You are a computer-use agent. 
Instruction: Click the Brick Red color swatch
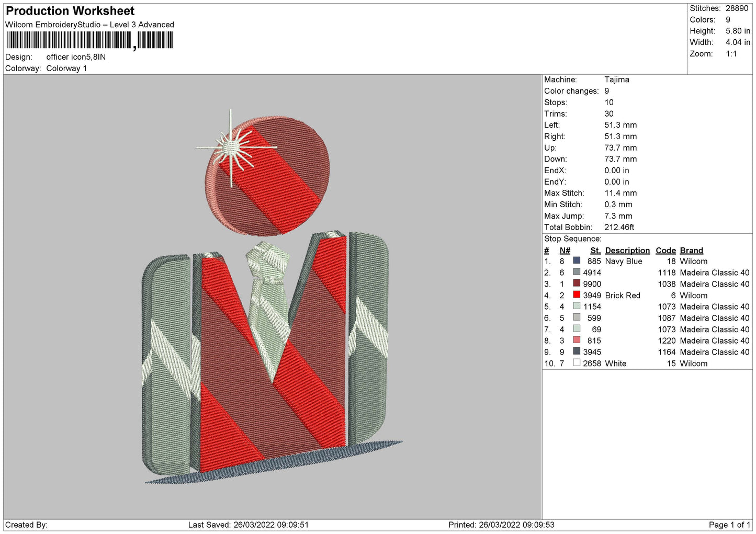(x=577, y=295)
